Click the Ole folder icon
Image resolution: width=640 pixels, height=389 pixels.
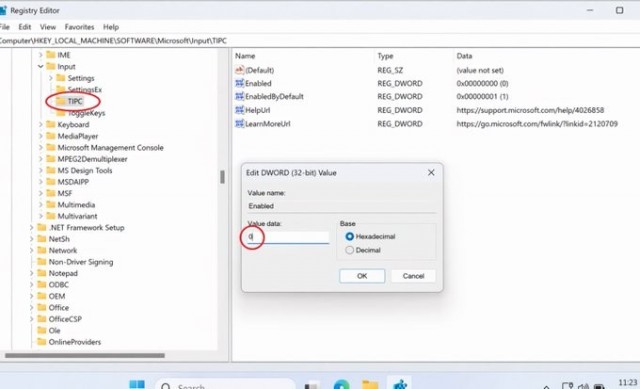click(42, 330)
